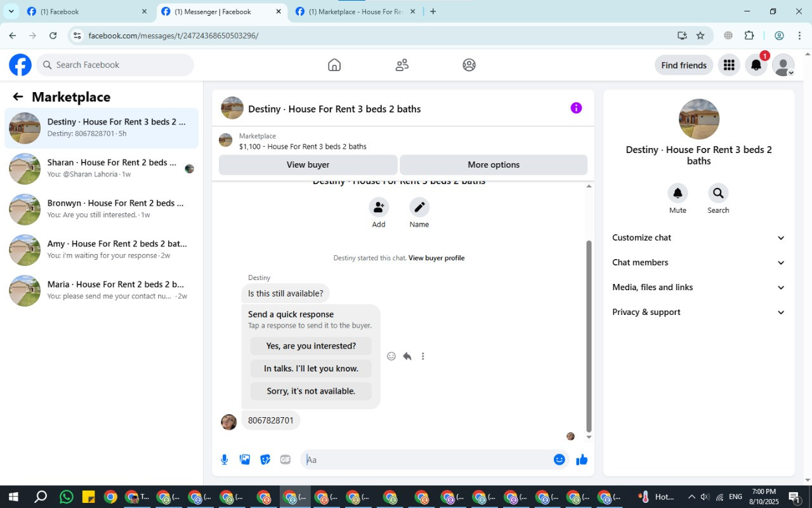Open WhatsApp from taskbar
The image size is (812, 508).
67,497
